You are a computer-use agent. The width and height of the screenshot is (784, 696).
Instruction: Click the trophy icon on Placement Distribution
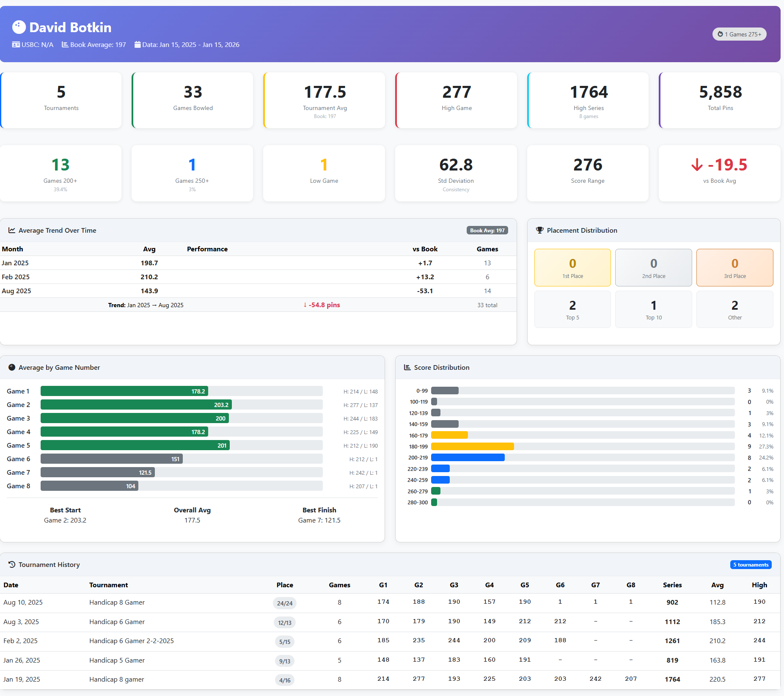[539, 230]
